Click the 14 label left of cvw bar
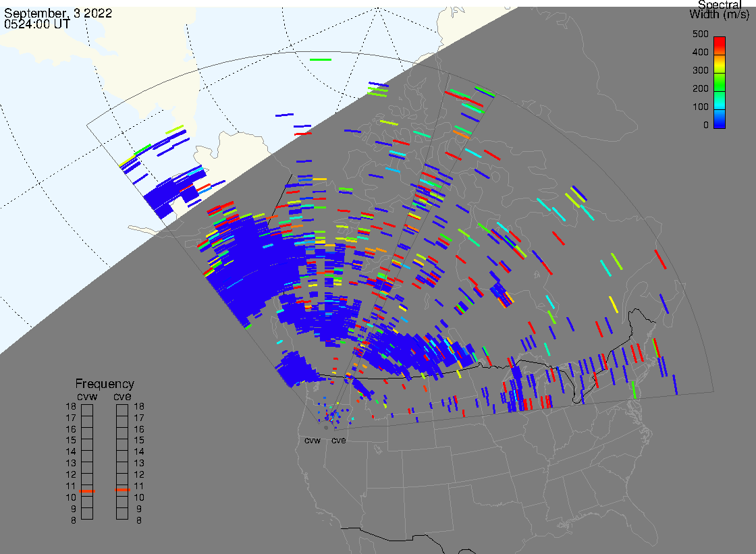Screen dimensions: 756x554 pos(71,452)
